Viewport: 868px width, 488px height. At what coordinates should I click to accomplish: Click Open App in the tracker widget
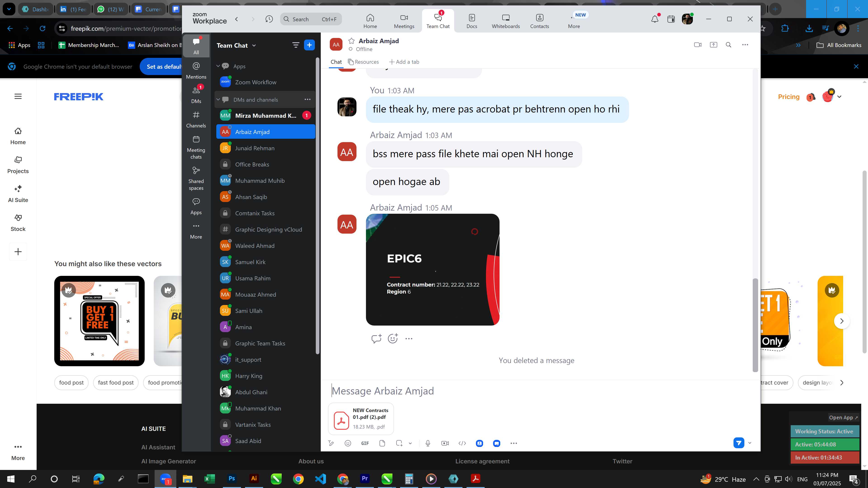[843, 417]
